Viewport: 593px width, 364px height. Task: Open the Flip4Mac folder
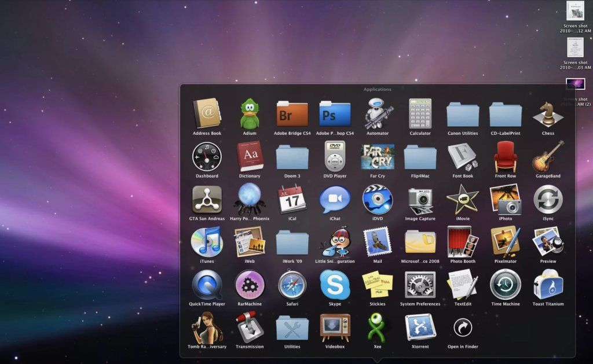pyautogui.click(x=420, y=157)
